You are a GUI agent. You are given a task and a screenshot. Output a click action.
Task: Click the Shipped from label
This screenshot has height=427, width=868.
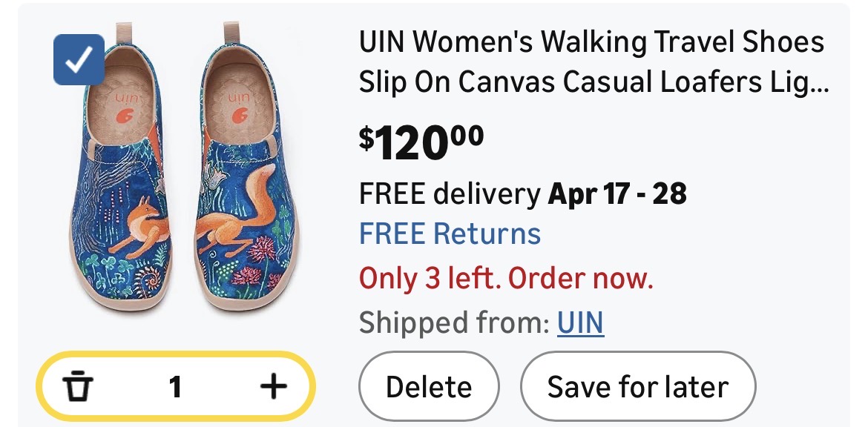tap(454, 322)
